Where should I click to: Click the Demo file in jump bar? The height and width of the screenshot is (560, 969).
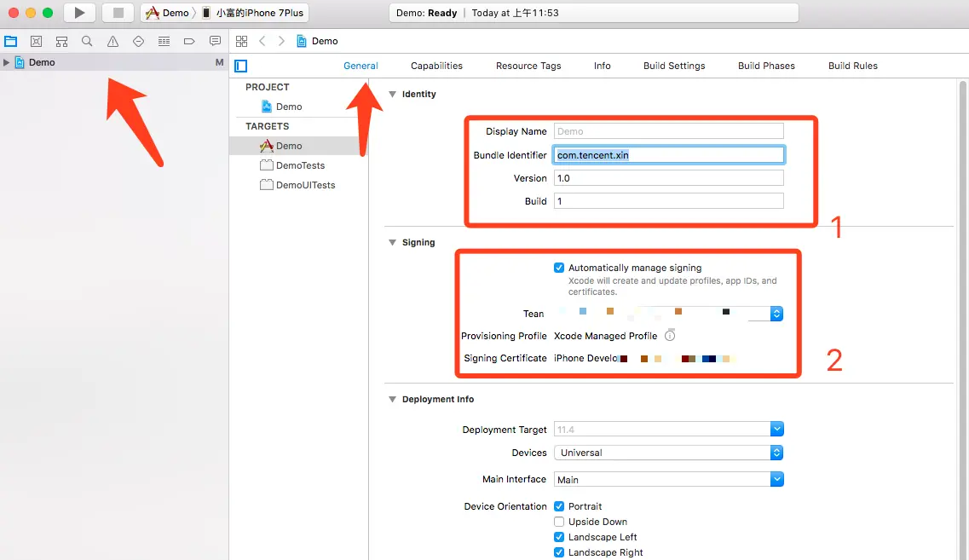[x=318, y=41]
